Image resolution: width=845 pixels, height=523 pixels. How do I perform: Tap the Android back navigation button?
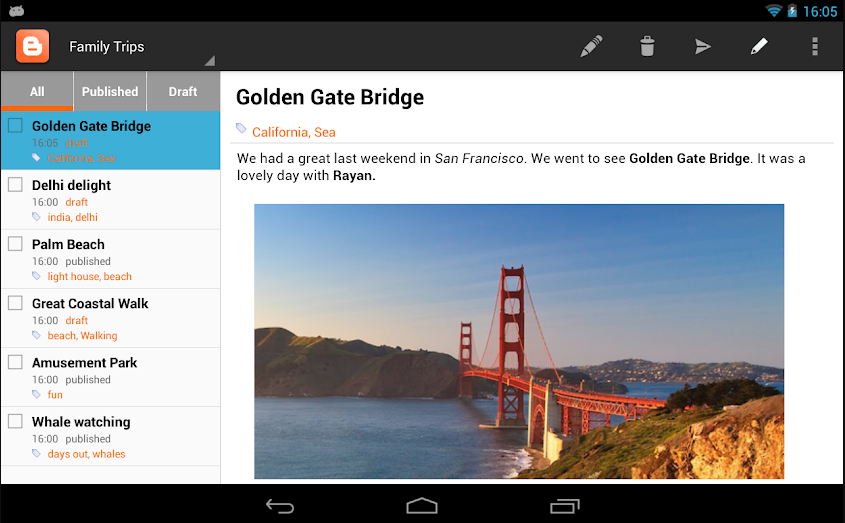[280, 506]
